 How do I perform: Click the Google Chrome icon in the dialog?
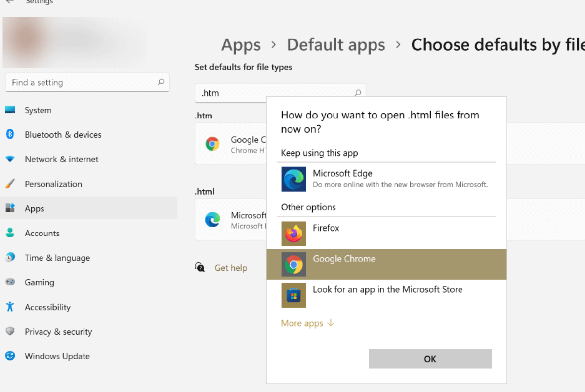pos(293,265)
